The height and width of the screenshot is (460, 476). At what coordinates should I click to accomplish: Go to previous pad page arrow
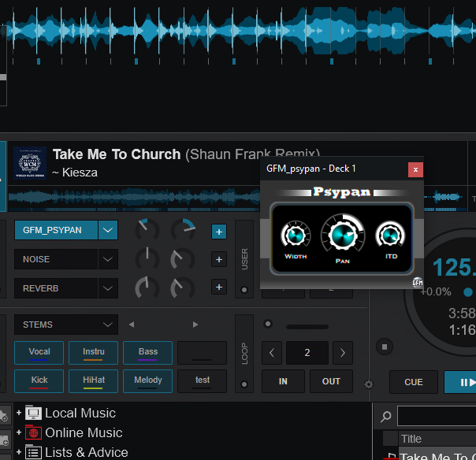click(x=132, y=325)
